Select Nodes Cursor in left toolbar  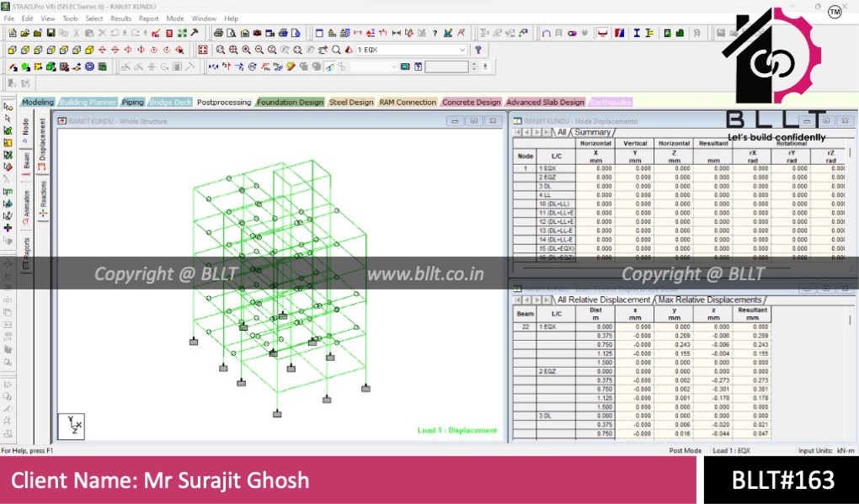click(8, 106)
